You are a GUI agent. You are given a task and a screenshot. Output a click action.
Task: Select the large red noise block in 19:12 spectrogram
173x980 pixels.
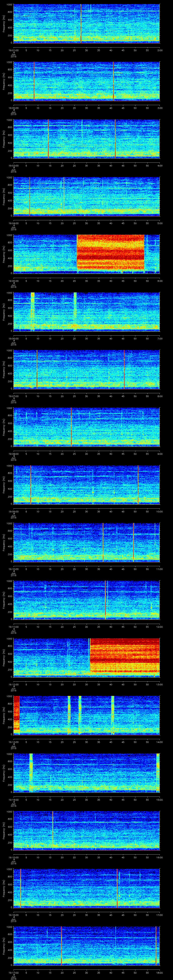pos(125,656)
